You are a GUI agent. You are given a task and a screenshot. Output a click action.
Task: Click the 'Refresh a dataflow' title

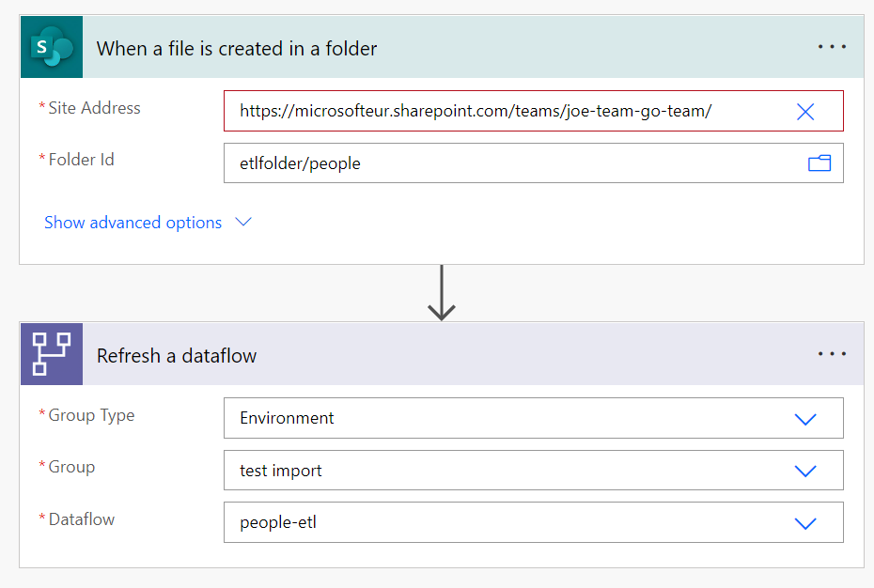tap(177, 356)
